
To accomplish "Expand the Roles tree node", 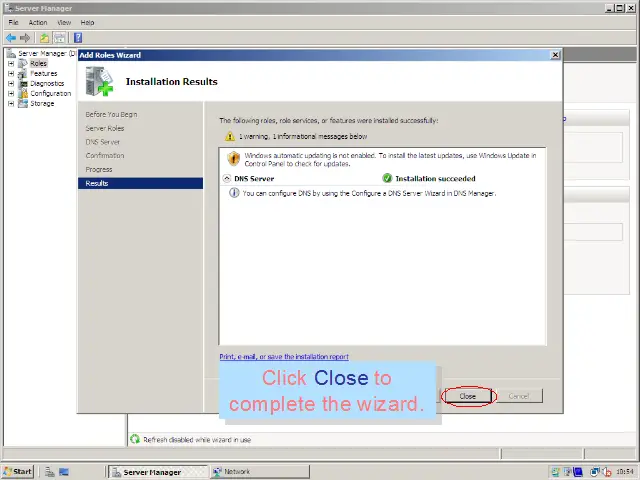I will pyautogui.click(x=11, y=64).
